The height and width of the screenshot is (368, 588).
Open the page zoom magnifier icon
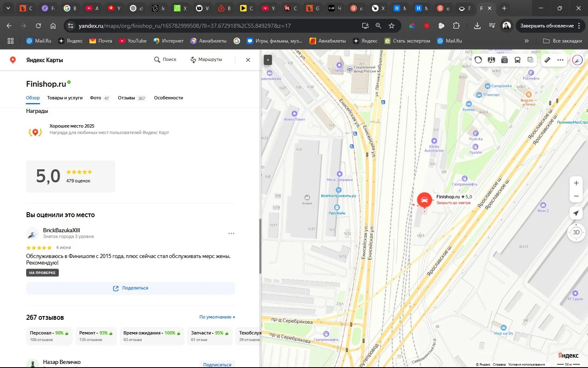[x=379, y=26]
